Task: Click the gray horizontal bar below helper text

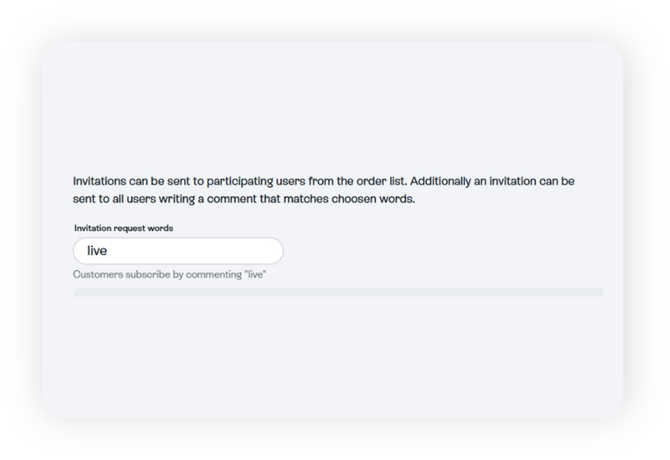Action: (x=338, y=292)
